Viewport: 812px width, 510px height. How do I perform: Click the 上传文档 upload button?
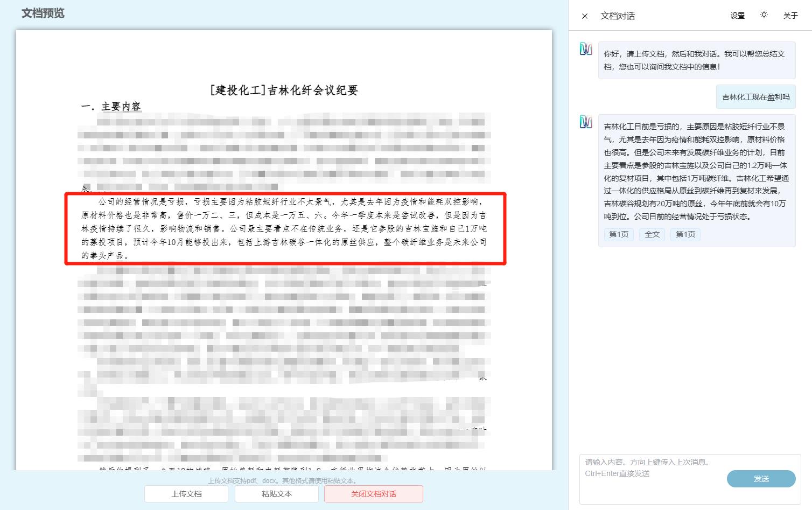(186, 494)
